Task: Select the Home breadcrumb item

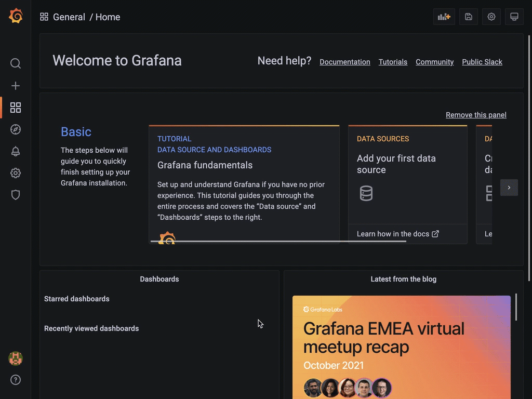Action: 108,17
